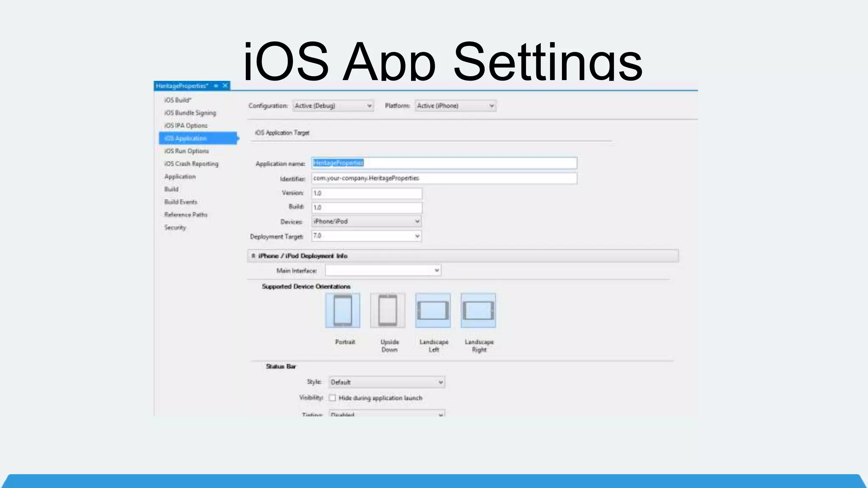Click the 'iOS Application Target' heading
Image resolution: width=868 pixels, height=488 pixels.
tap(282, 133)
